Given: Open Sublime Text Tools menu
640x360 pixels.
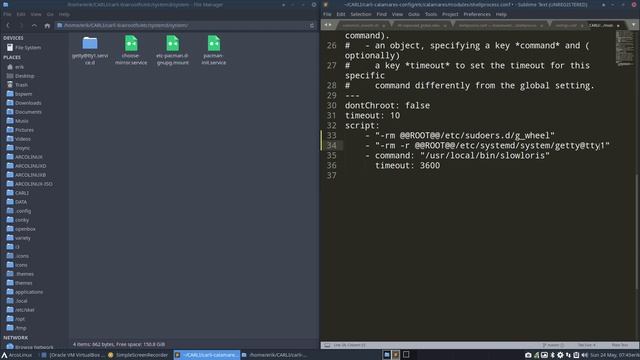Looking at the screenshot, I should [x=431, y=14].
